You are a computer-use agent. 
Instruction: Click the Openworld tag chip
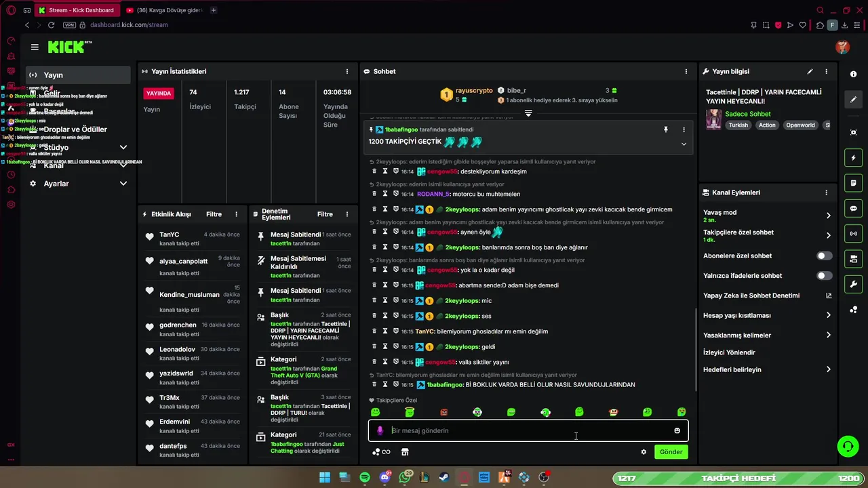[x=801, y=125]
